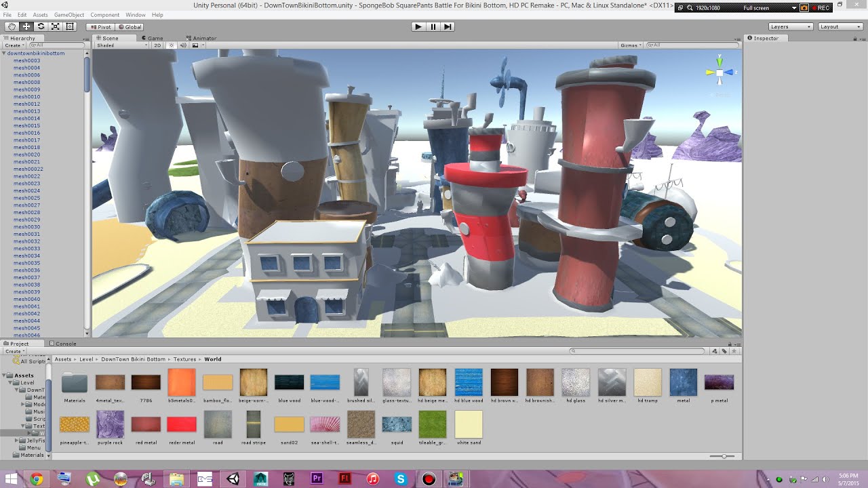Switch to the Game tab

coord(152,38)
